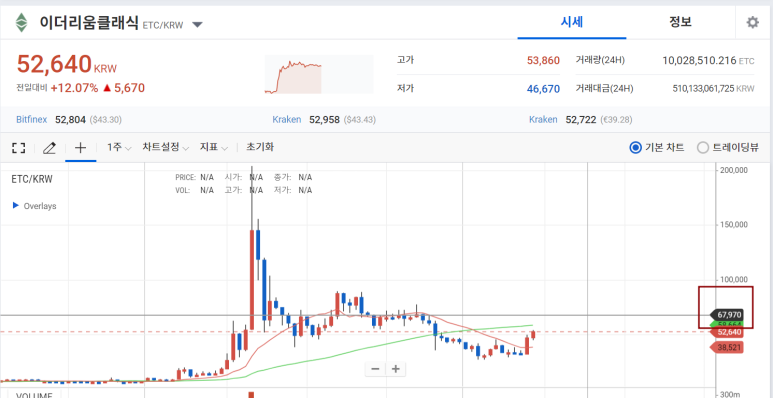Zoom out the chart with minus button

[375, 369]
